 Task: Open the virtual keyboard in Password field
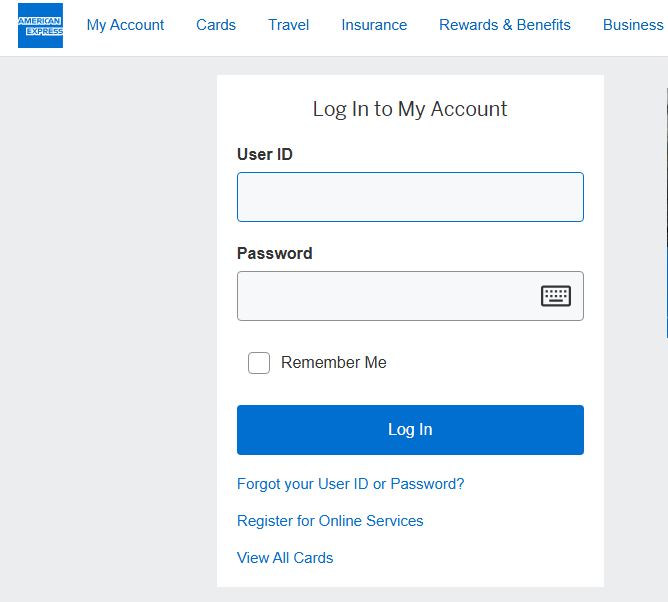556,296
